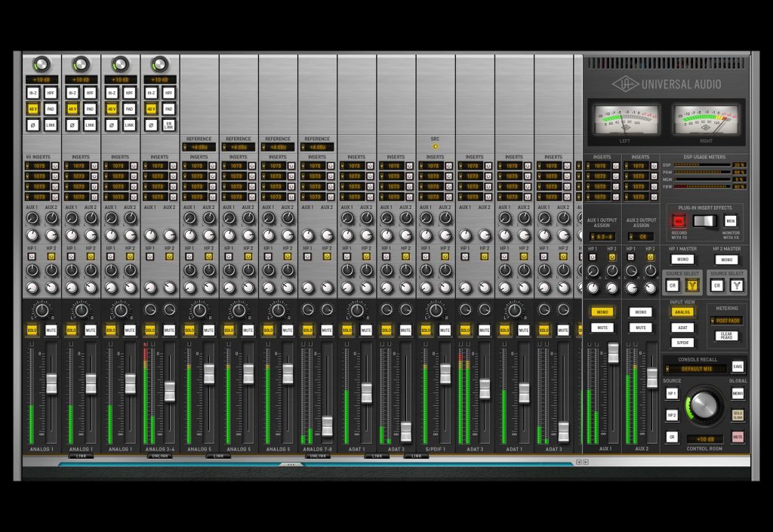The height and width of the screenshot is (532, 773).
Task: Open the Aux 1 Output Assign dropdown
Action: (602, 235)
